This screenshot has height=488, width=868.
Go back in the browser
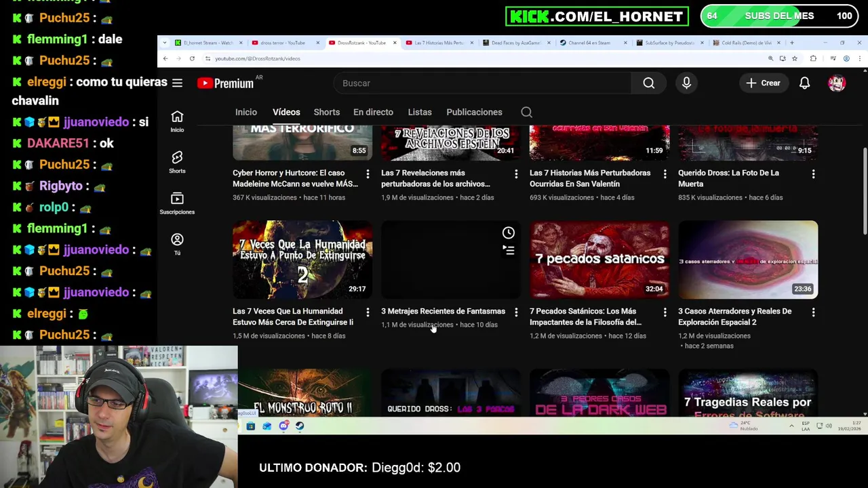(x=165, y=58)
